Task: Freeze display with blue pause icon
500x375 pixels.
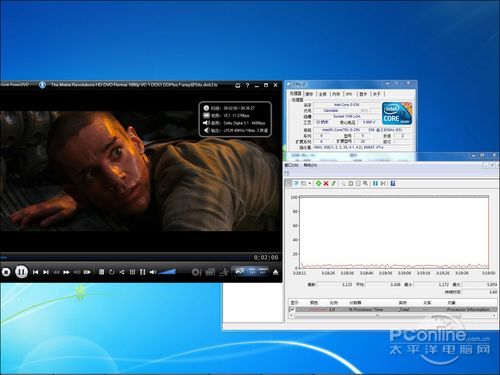Action: (x=375, y=183)
